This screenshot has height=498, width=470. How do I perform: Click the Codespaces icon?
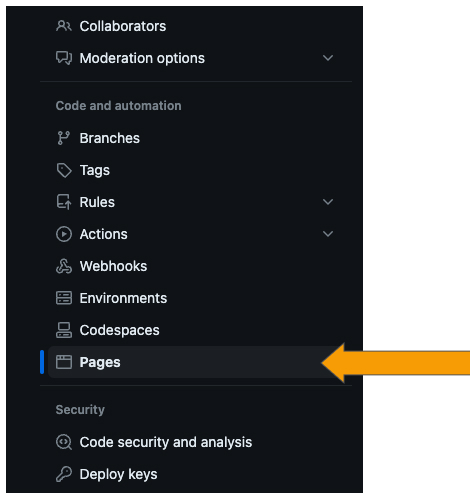point(64,330)
